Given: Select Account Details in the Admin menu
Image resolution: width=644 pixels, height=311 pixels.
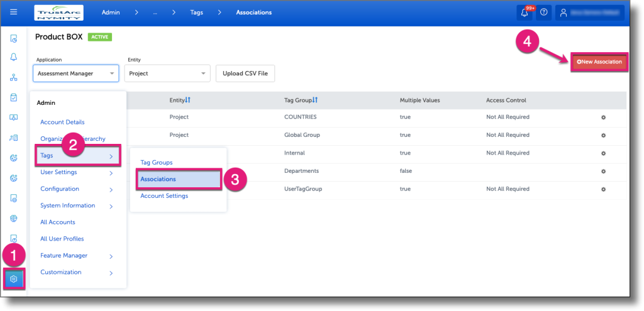Looking at the screenshot, I should (62, 123).
